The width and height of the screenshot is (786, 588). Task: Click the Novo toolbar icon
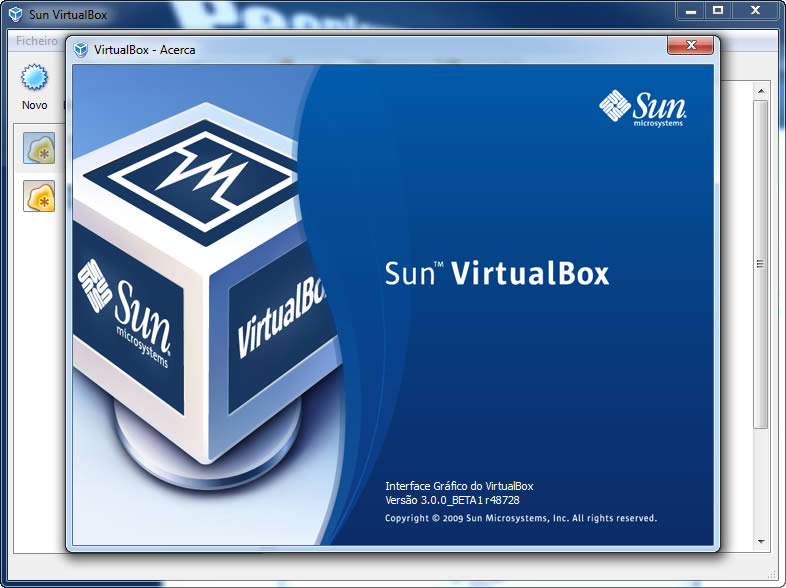click(x=34, y=77)
